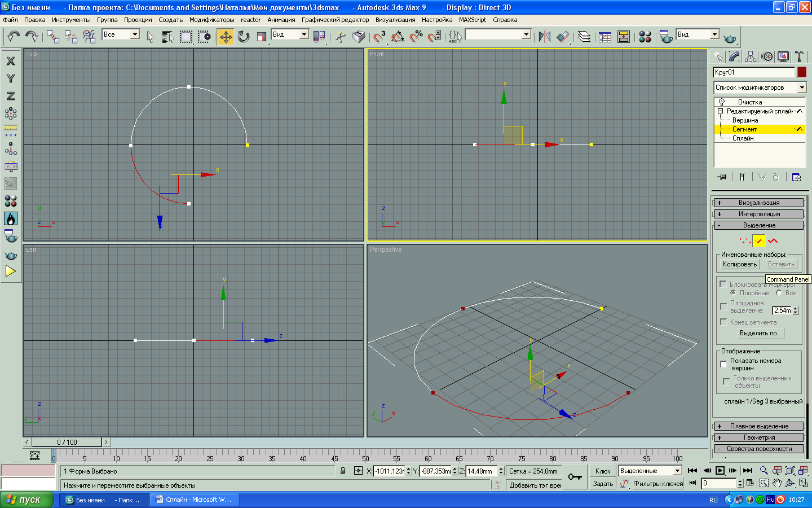Open the Справка menu
Image resolution: width=812 pixels, height=508 pixels.
(x=505, y=20)
